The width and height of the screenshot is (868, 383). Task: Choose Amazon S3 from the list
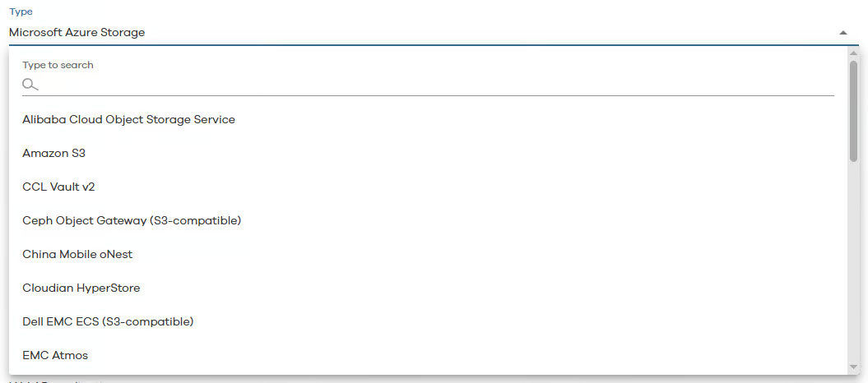(x=53, y=154)
